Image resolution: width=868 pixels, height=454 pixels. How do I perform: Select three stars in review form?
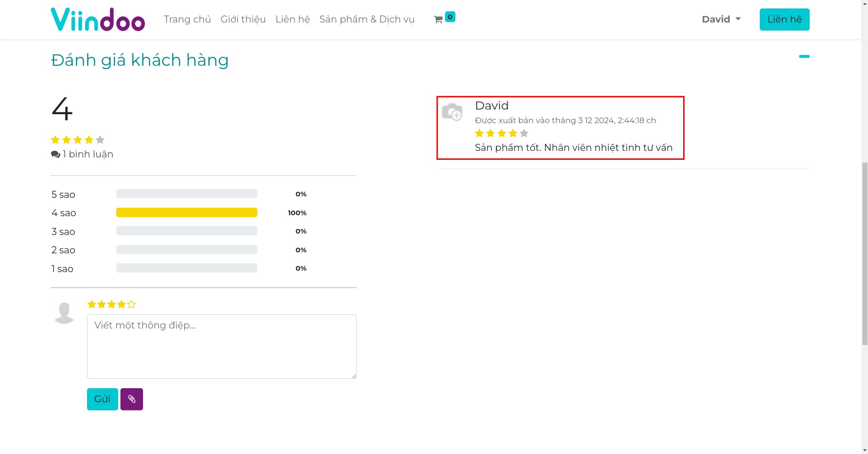point(111,305)
